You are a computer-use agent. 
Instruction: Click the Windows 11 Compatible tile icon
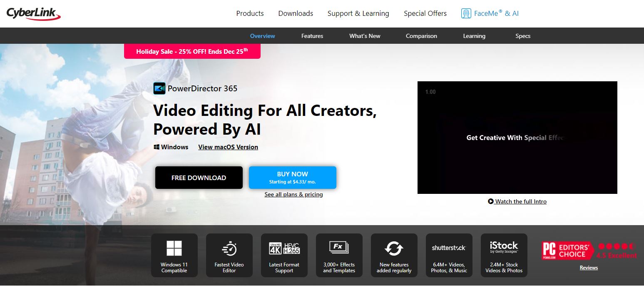pyautogui.click(x=174, y=248)
